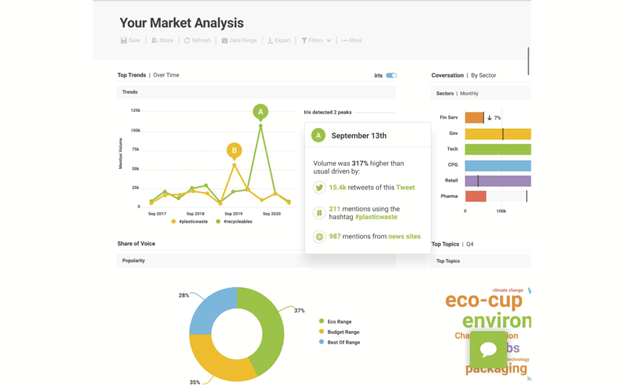
Task: Toggle #plasticwaste legend series
Action: (189, 221)
